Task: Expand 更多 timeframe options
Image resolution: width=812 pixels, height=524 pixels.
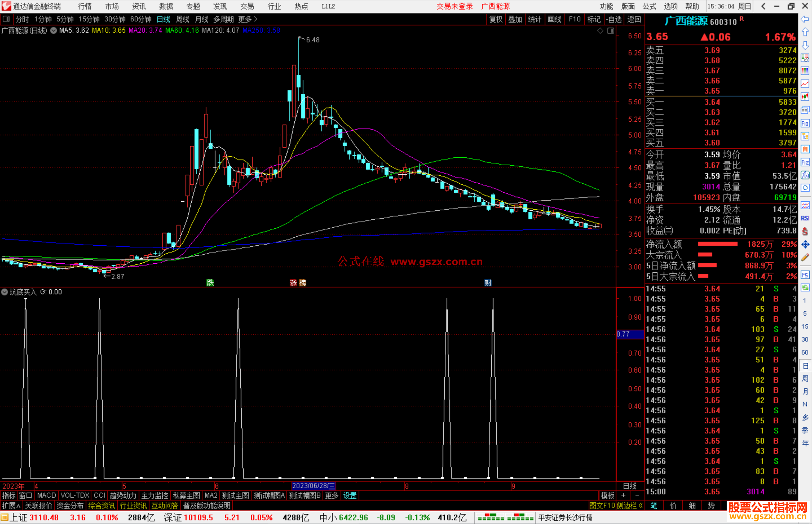Action: coord(248,19)
